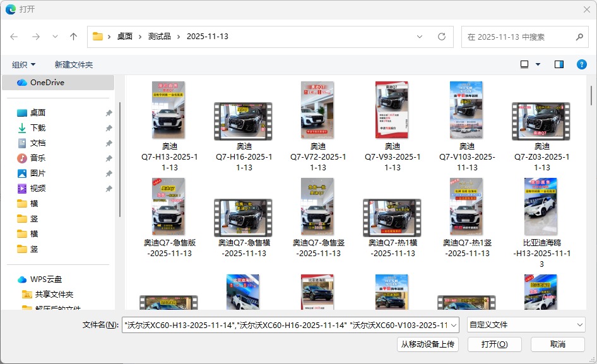Click the 测试品 breadcrumb segment
597x364 pixels.
click(x=160, y=37)
